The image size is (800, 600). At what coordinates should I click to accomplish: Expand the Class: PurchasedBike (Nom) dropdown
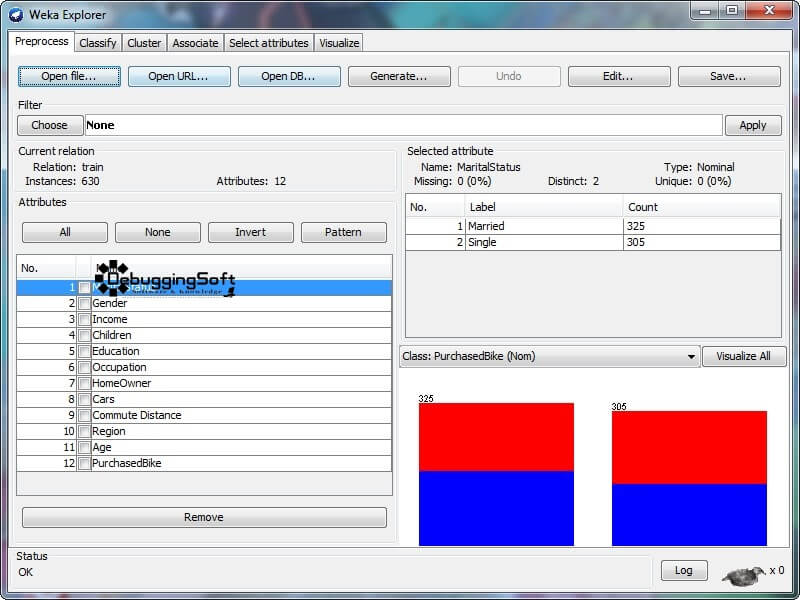pyautogui.click(x=550, y=357)
